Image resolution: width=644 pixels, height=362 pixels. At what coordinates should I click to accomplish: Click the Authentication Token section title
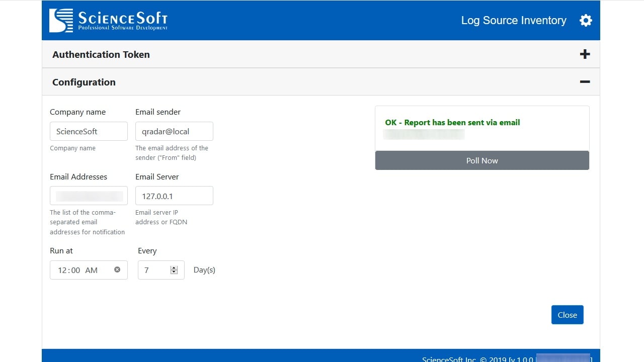coord(101,55)
